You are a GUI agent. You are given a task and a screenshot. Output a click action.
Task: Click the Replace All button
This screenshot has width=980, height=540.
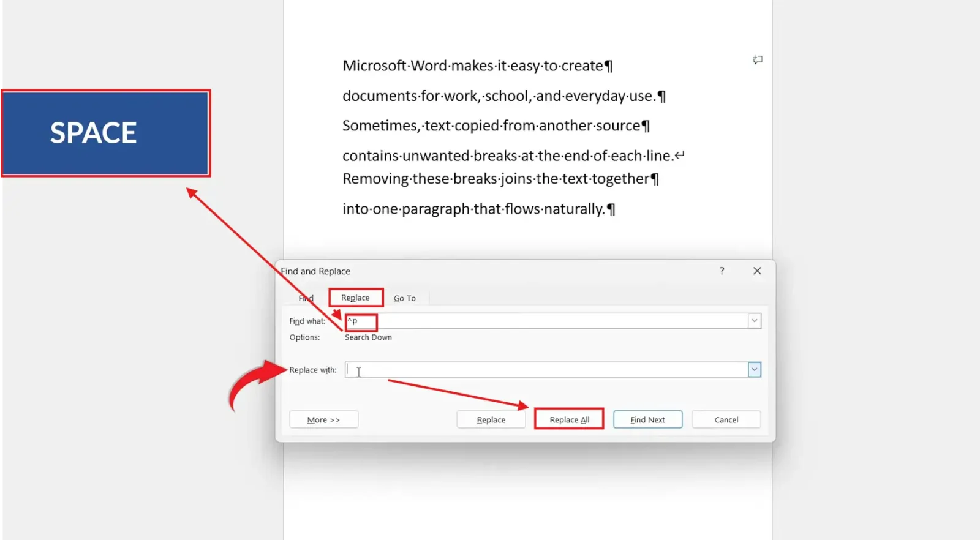[x=570, y=420]
